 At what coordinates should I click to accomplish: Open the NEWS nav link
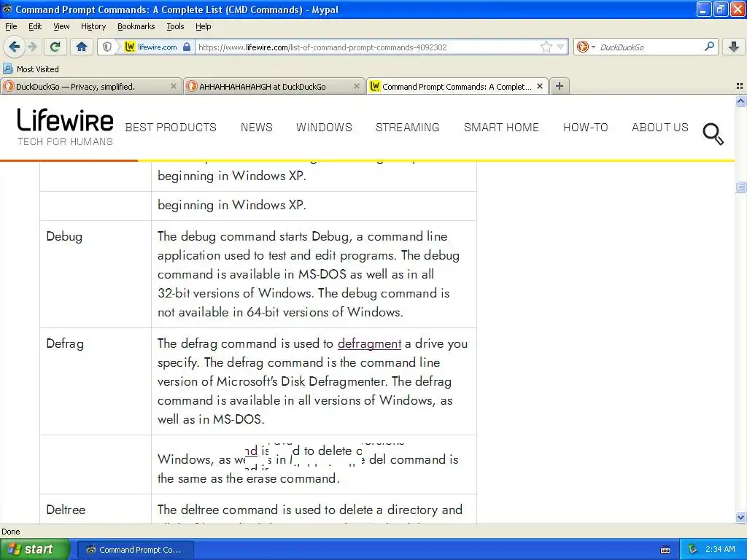(256, 127)
